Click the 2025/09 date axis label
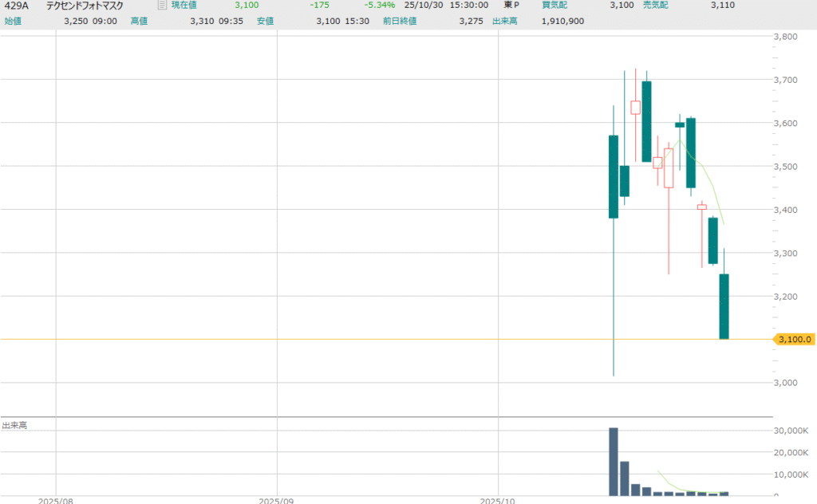This screenshot has width=817, height=504. (x=277, y=499)
